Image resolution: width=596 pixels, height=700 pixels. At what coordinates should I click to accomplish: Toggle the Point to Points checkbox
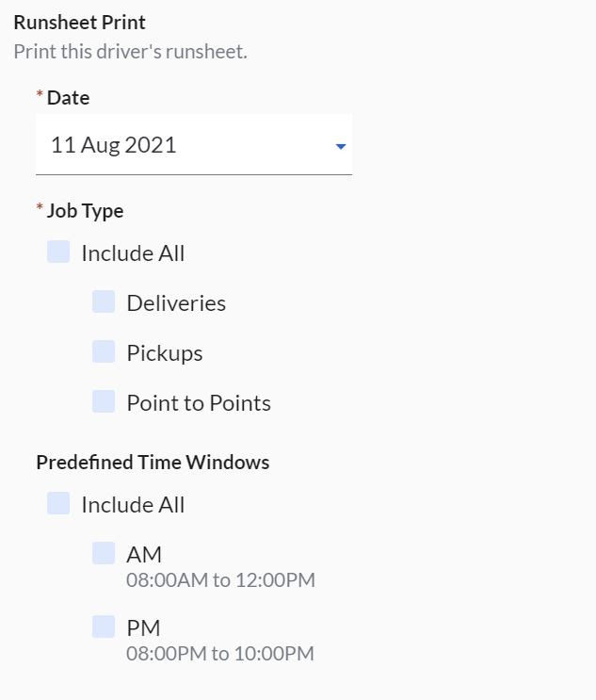[x=104, y=401]
